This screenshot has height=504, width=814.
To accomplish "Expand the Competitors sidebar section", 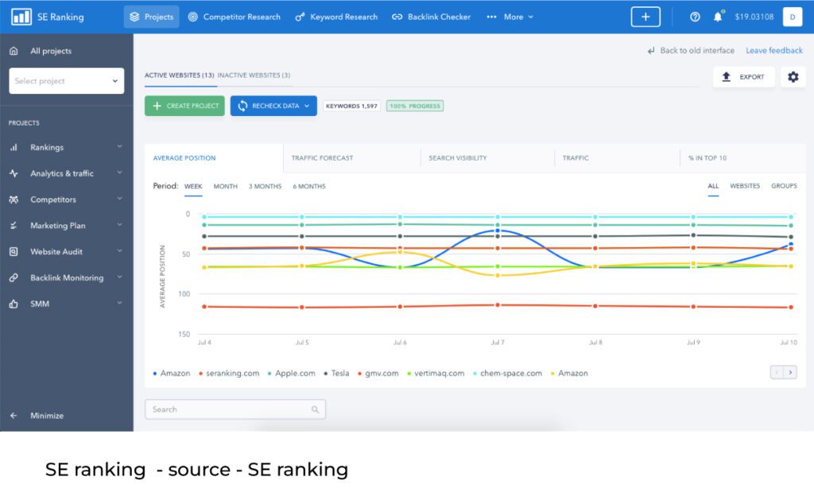I will click(119, 199).
